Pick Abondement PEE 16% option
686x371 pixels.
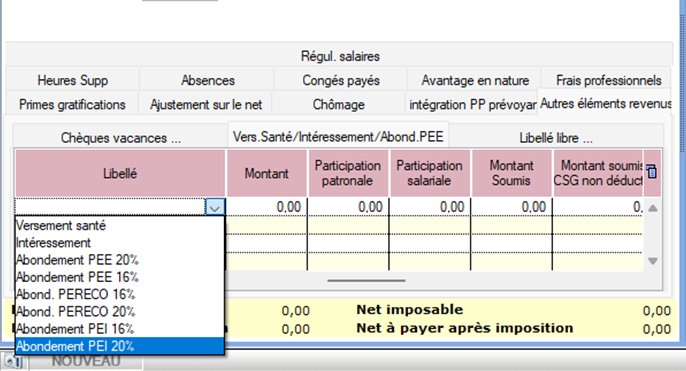[x=120, y=277]
